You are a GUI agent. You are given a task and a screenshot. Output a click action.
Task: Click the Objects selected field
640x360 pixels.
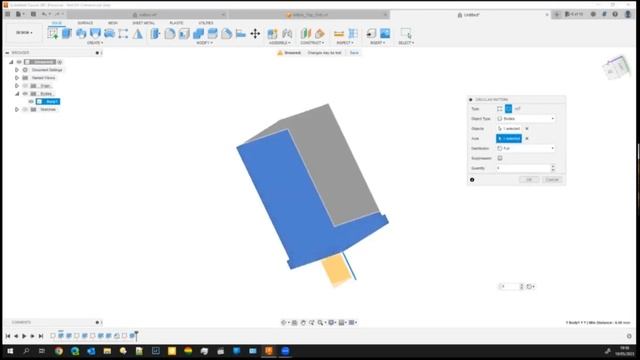(509, 129)
